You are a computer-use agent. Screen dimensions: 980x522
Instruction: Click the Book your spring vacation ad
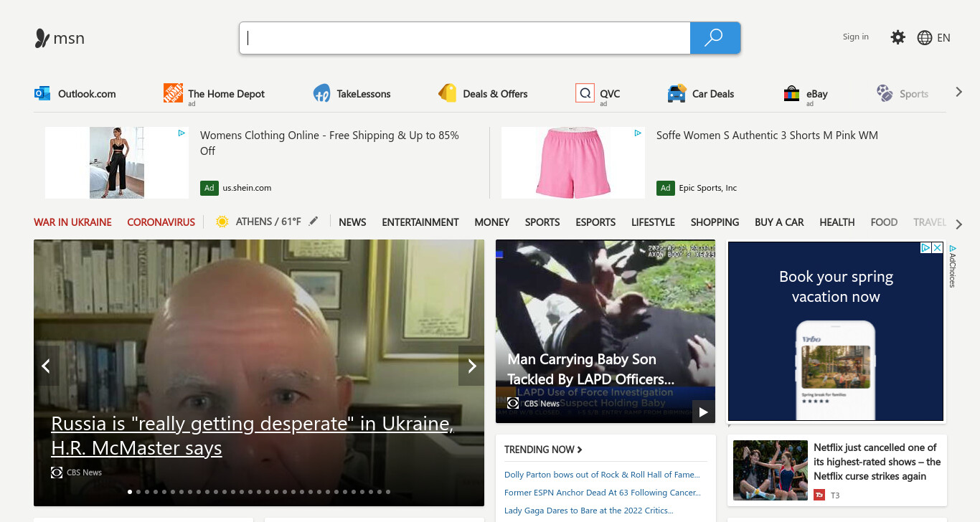[x=836, y=331]
